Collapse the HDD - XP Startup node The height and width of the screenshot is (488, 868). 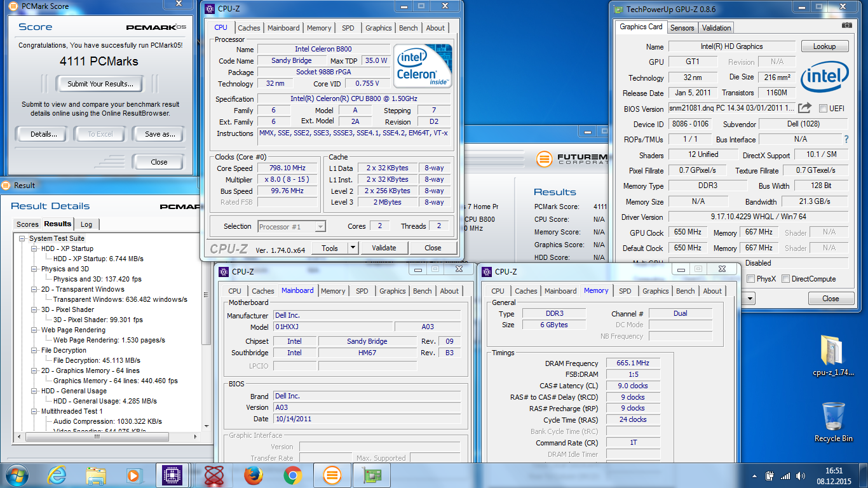[x=34, y=248]
